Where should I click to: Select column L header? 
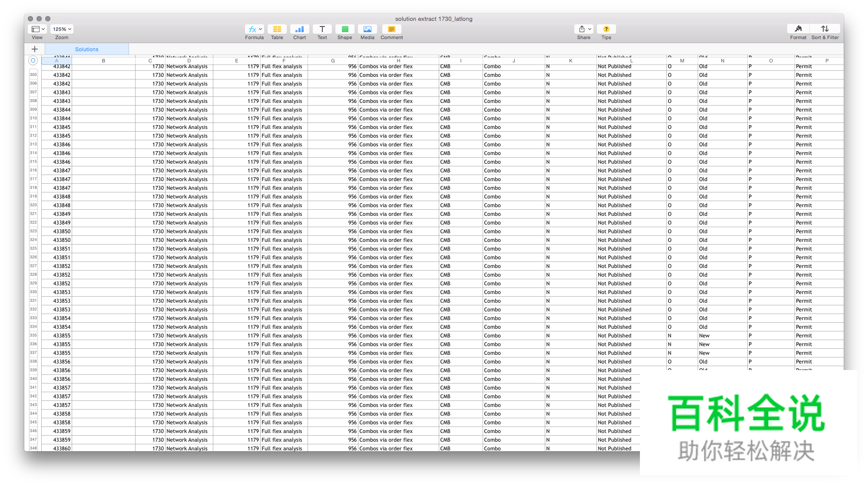(631, 61)
